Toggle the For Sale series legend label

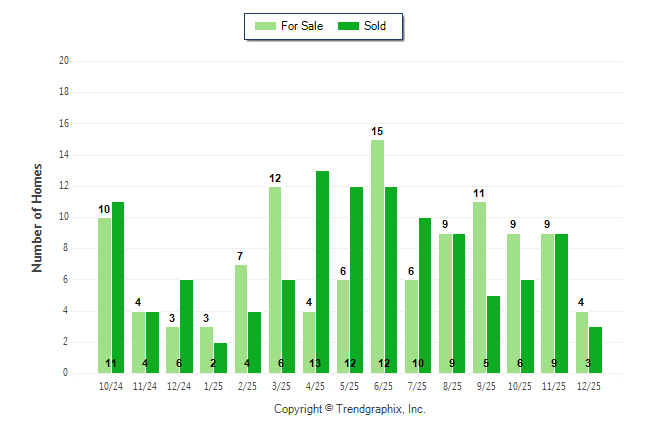coord(303,26)
